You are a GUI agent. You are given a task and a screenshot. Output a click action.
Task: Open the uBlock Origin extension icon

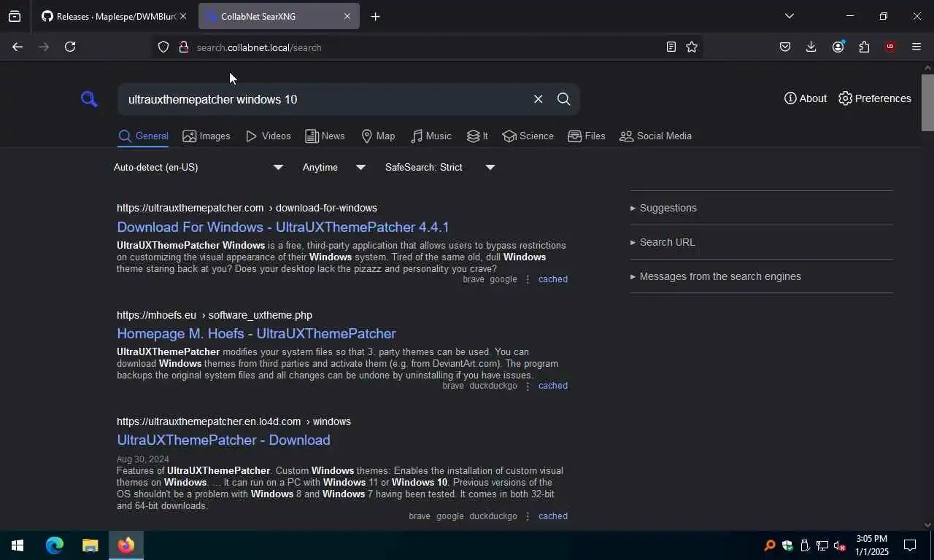(x=889, y=47)
